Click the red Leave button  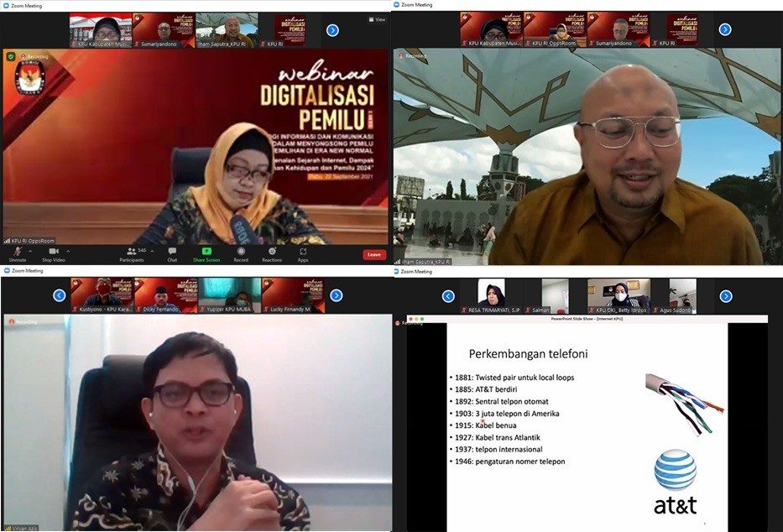pos(373,254)
